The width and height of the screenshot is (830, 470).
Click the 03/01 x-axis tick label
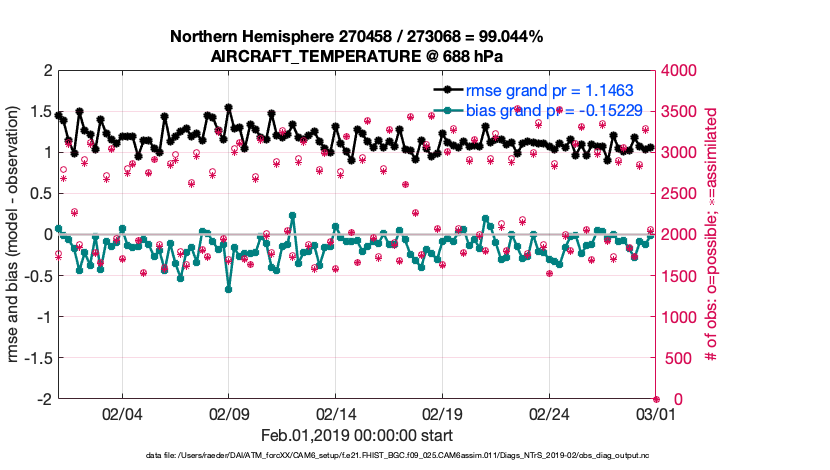656,413
